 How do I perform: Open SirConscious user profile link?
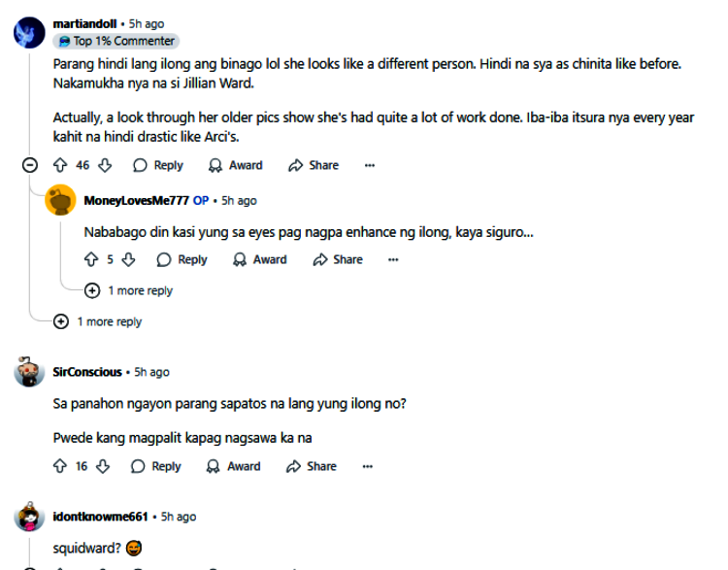pyautogui.click(x=87, y=372)
